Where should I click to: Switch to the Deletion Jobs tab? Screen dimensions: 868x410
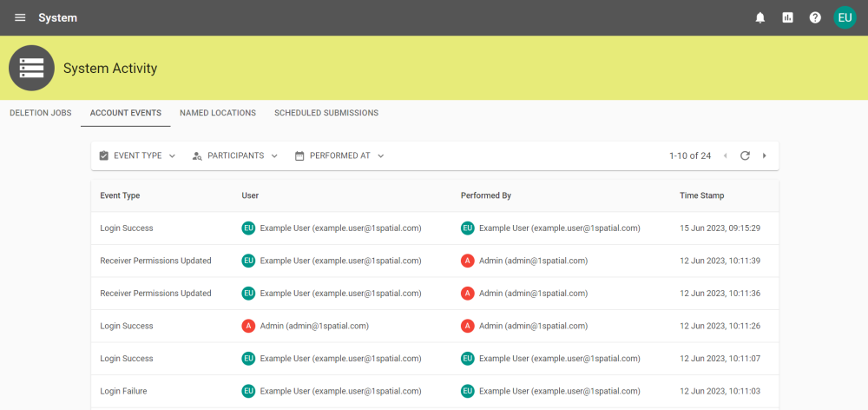pyautogui.click(x=40, y=113)
